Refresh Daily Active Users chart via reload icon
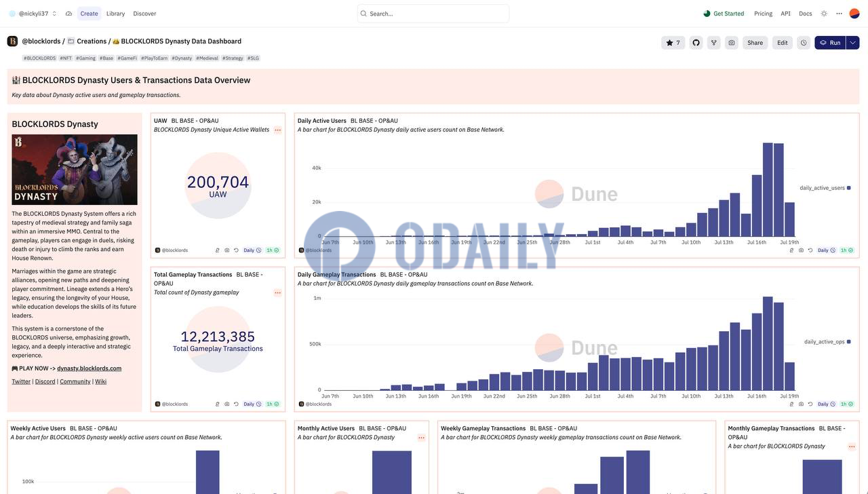The image size is (868, 494). pos(810,250)
